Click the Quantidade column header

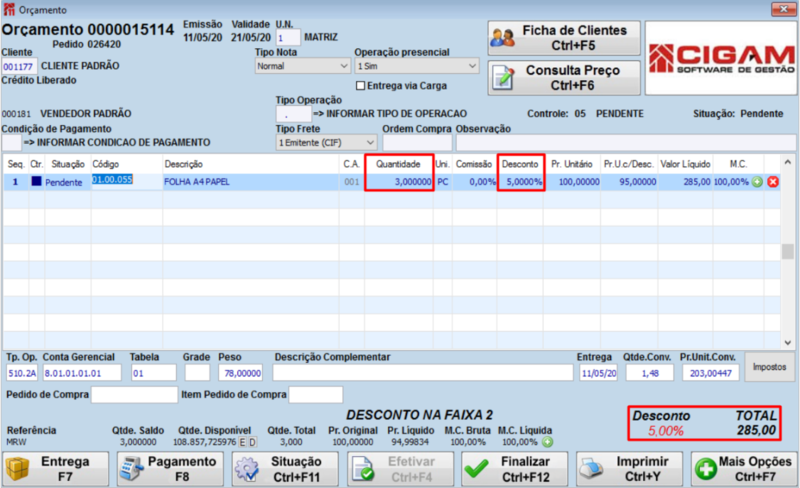tap(398, 164)
